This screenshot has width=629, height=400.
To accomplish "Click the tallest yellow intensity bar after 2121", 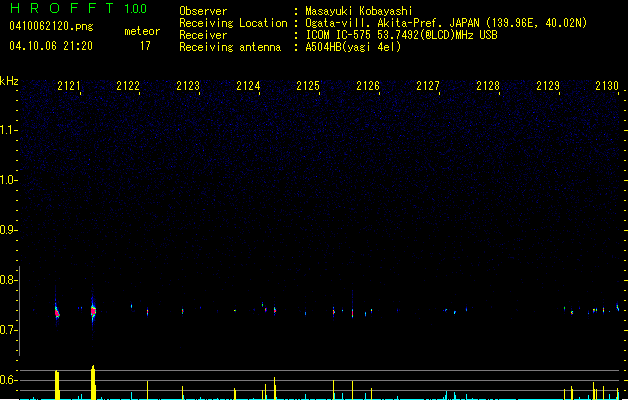I will pos(93,382).
